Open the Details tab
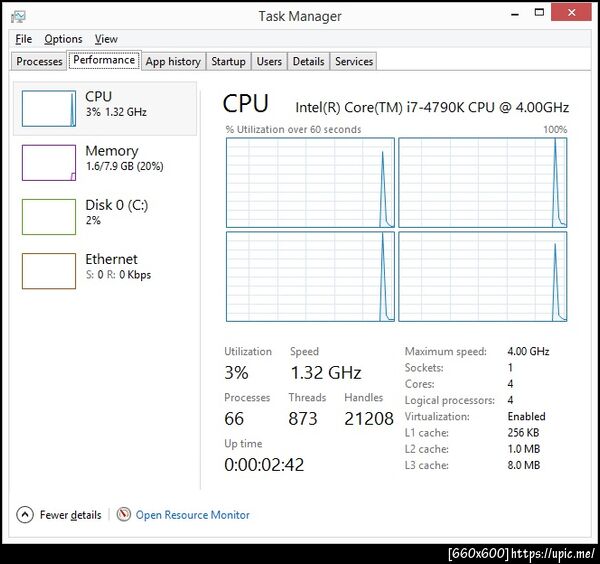The image size is (600, 564). [308, 61]
